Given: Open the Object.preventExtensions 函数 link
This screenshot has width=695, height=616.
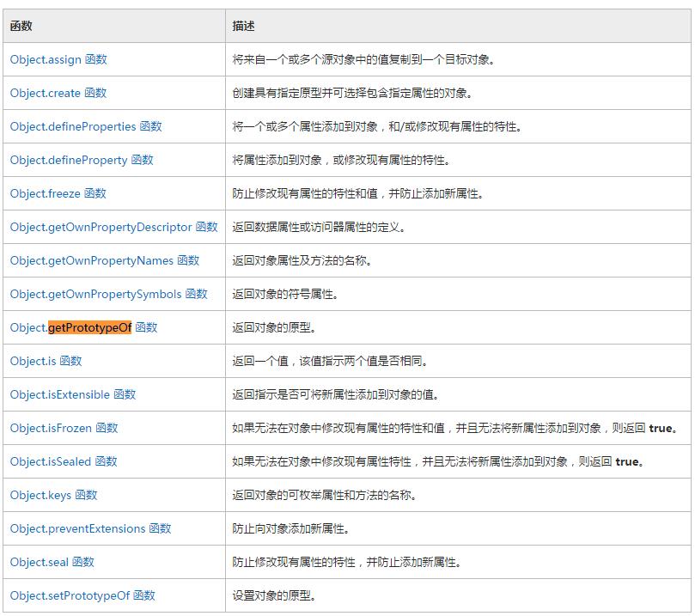Looking at the screenshot, I should [90, 528].
